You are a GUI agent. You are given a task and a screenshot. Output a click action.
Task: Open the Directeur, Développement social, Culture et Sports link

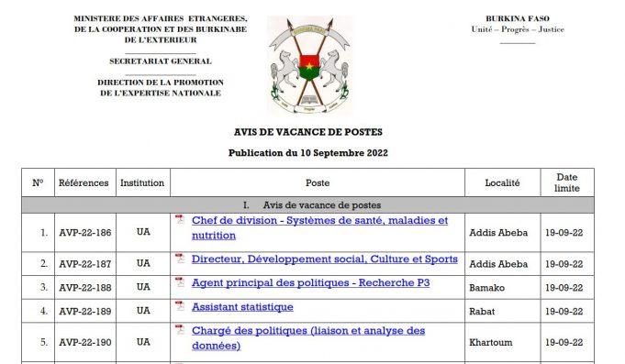(325, 259)
